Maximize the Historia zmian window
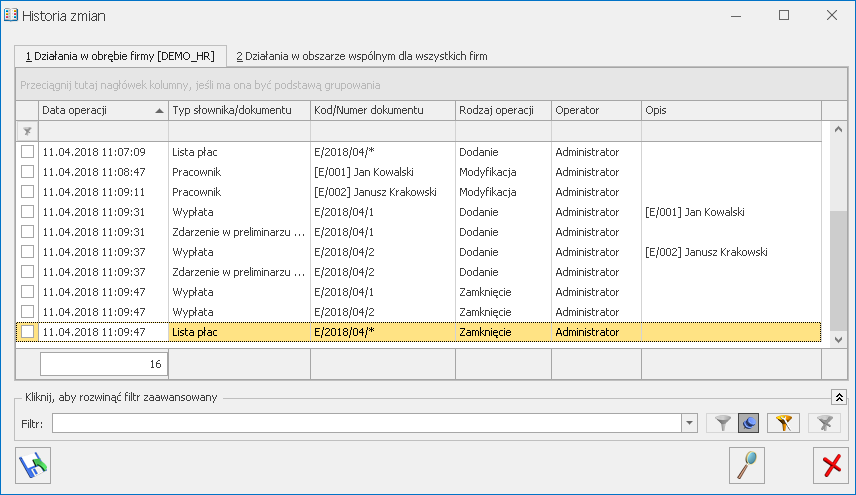This screenshot has width=856, height=495. [x=784, y=15]
